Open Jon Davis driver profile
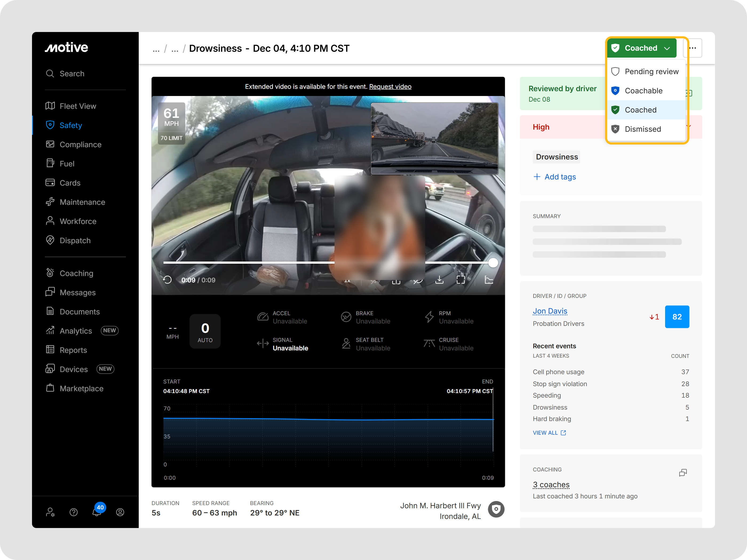 [x=550, y=311]
